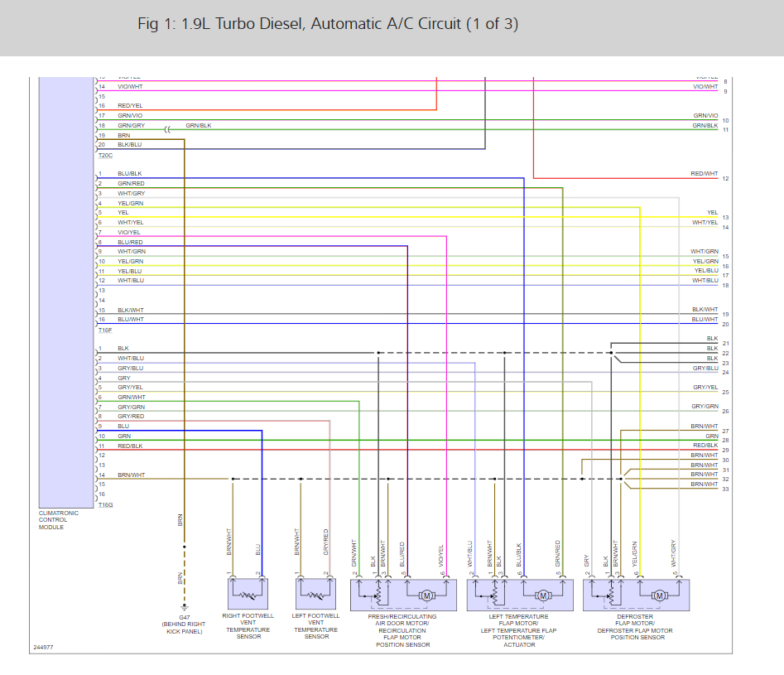
Task: Click terminal number 33 on the right edge
Action: pyautogui.click(x=725, y=489)
